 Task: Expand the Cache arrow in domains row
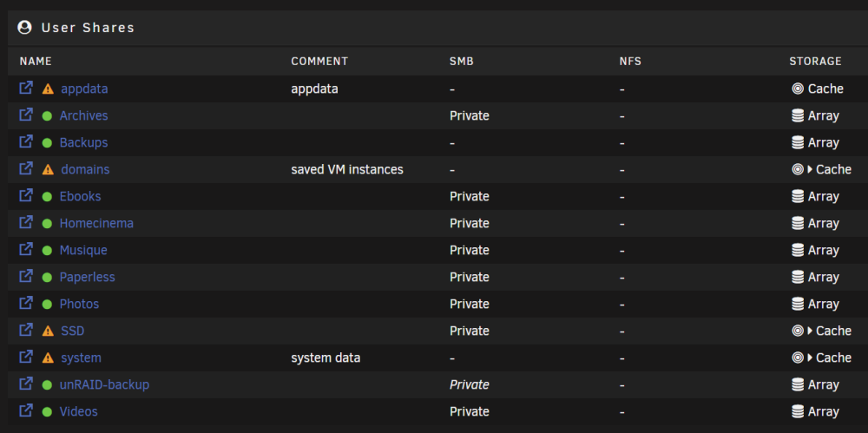(x=810, y=169)
